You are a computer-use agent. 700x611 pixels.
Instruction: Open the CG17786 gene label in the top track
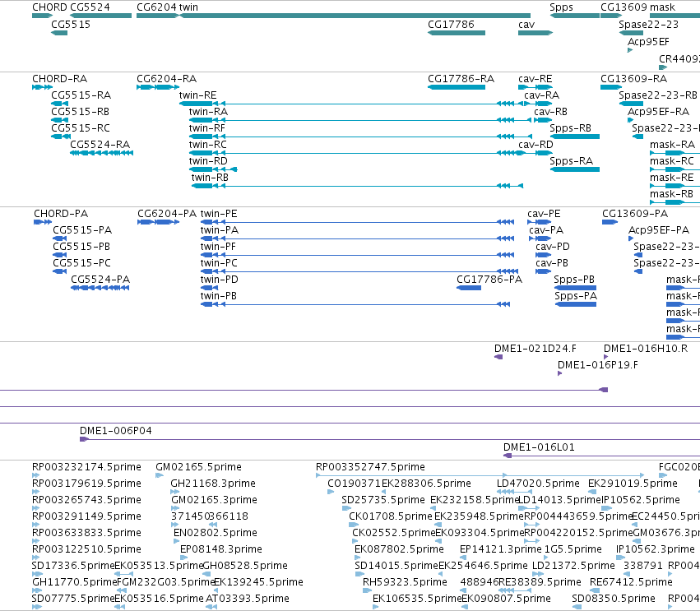451,25
